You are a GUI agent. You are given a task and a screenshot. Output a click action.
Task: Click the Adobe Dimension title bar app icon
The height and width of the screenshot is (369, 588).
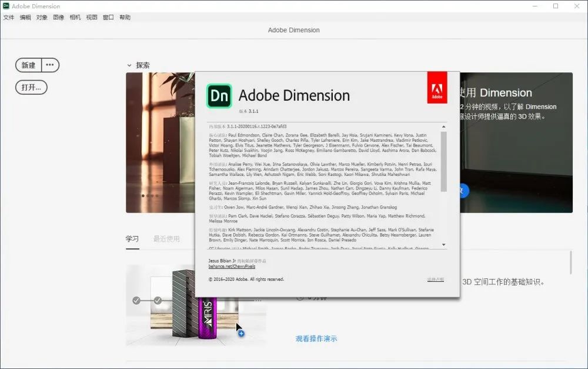(6, 6)
